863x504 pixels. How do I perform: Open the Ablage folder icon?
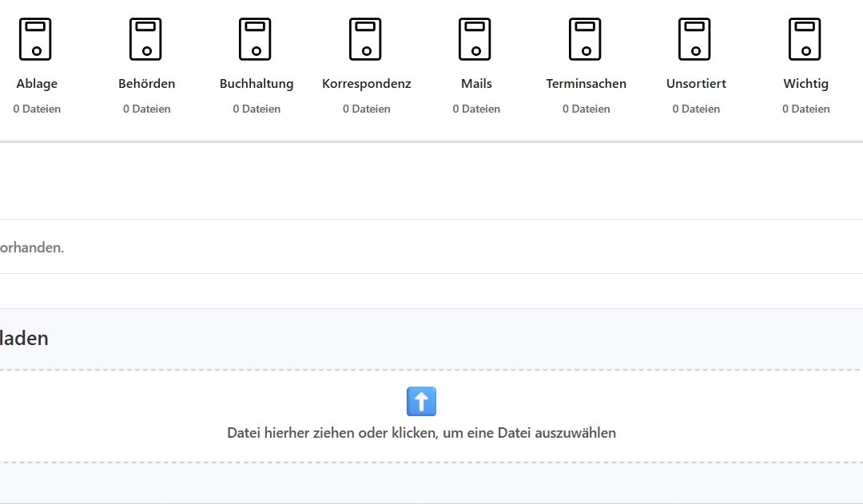[35, 39]
